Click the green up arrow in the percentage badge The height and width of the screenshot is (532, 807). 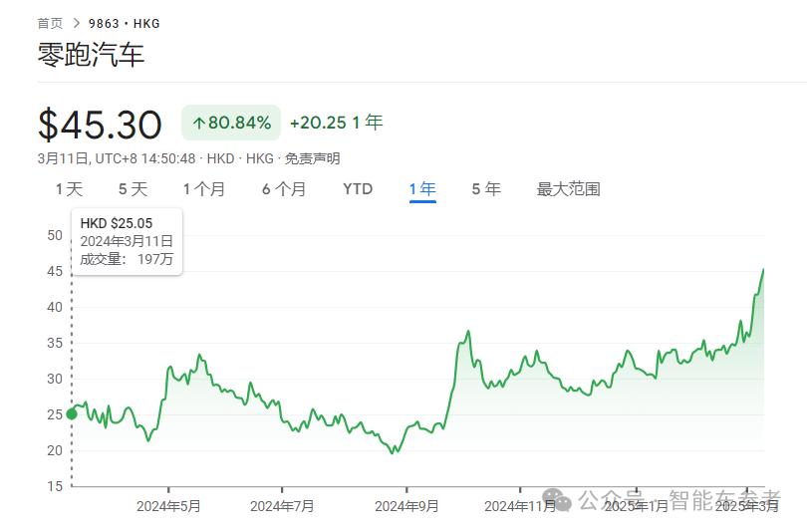coord(198,124)
